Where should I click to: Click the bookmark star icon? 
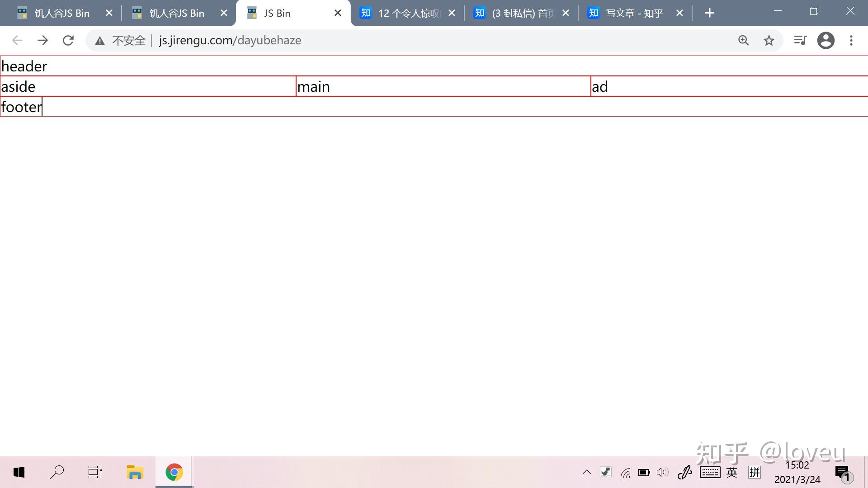click(769, 40)
